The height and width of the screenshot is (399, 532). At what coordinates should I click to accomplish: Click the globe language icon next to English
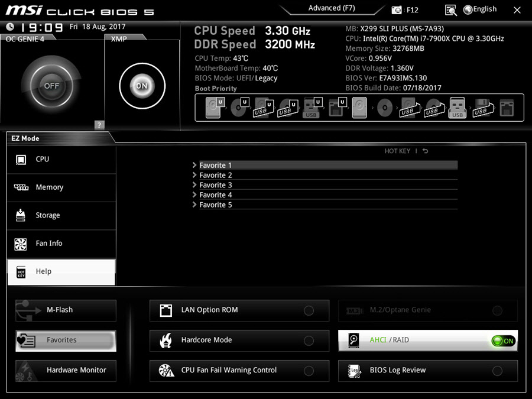point(468,9)
